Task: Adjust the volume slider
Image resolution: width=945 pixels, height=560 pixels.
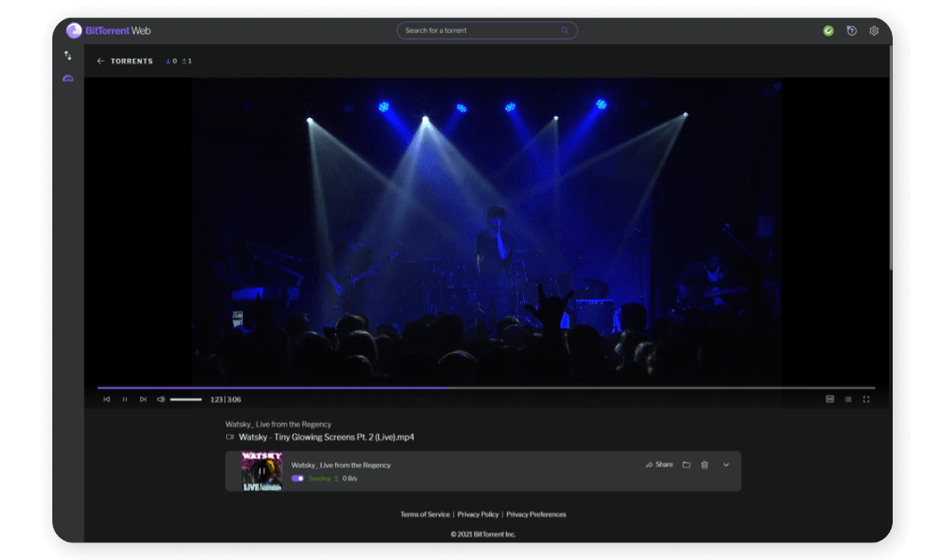Action: pyautogui.click(x=186, y=399)
